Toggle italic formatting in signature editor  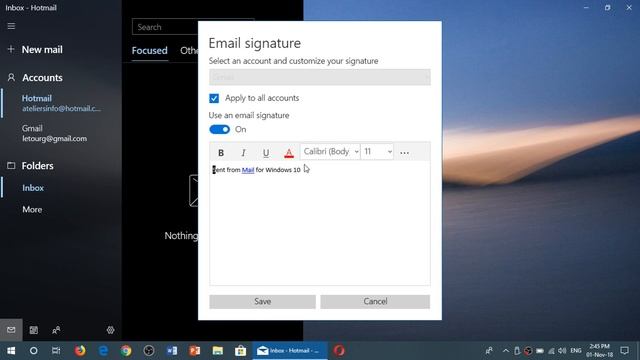[243, 153]
